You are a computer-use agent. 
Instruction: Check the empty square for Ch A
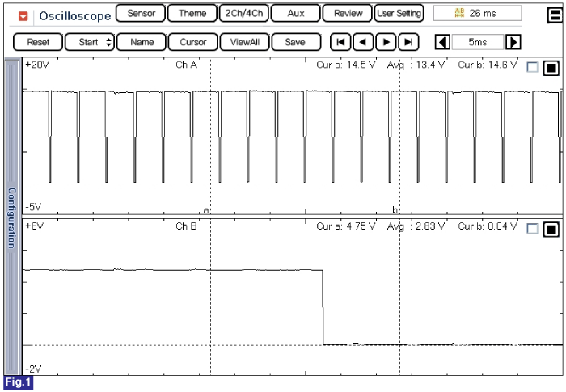532,67
